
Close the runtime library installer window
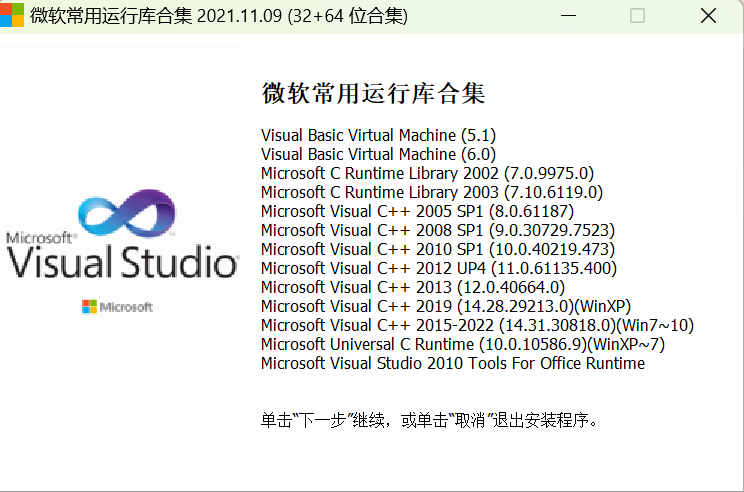(x=708, y=16)
